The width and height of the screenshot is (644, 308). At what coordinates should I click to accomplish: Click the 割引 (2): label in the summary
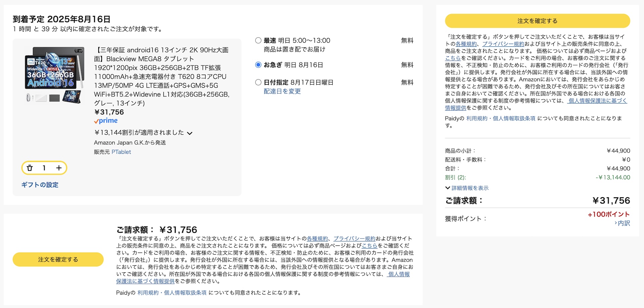(455, 177)
